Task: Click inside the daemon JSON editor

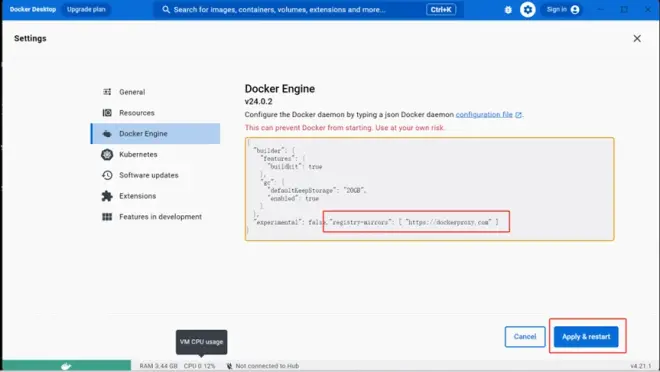Action: 429,189
